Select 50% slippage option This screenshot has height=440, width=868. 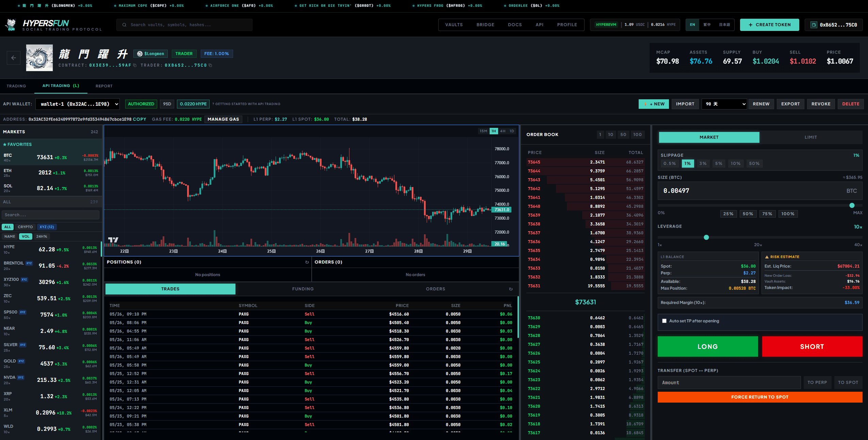[754, 164]
